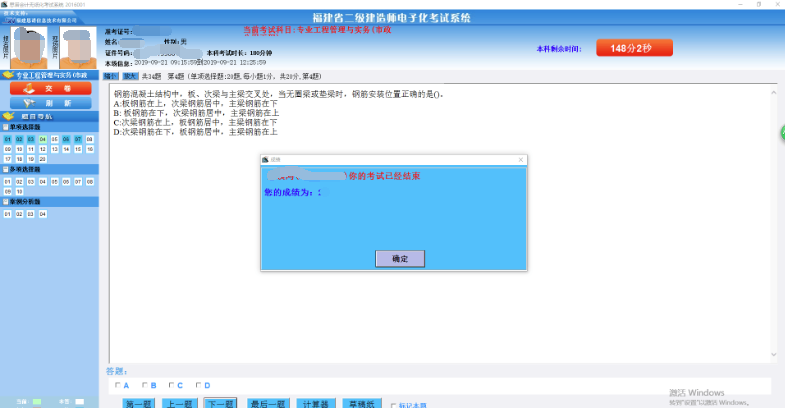Check answer option C
The image size is (785, 411).
click(x=171, y=385)
